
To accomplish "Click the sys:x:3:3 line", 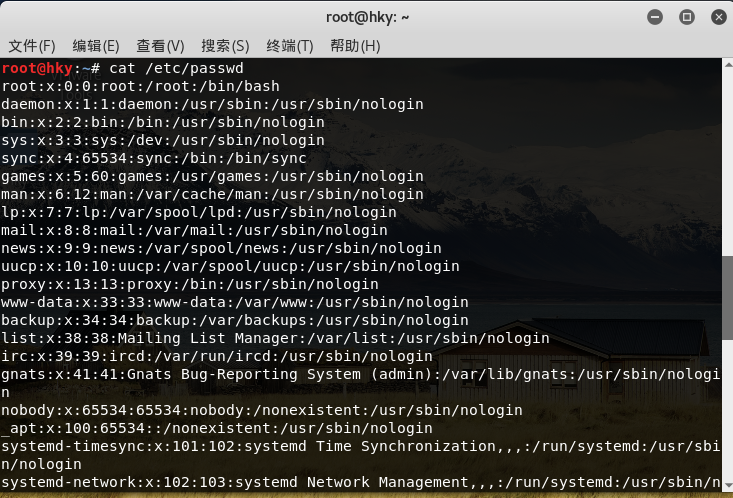I will [163, 140].
